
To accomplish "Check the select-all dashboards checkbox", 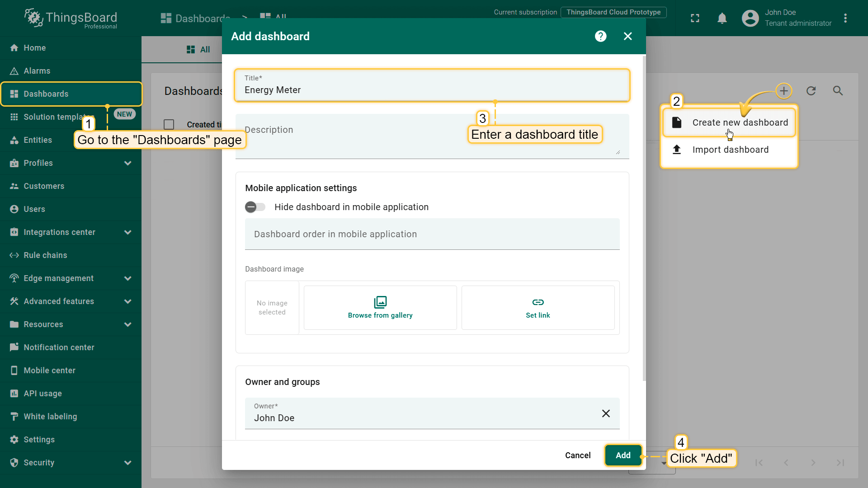I will [169, 124].
